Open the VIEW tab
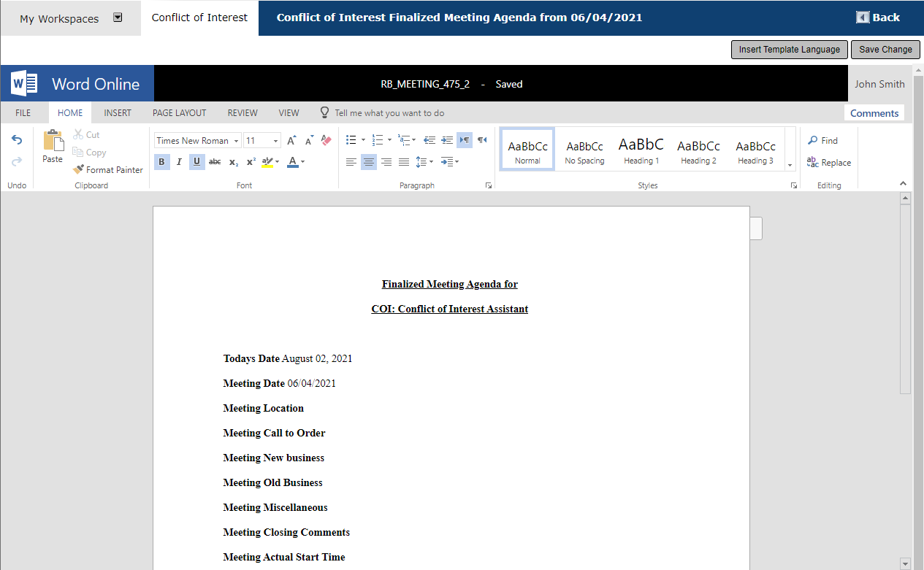 click(289, 113)
